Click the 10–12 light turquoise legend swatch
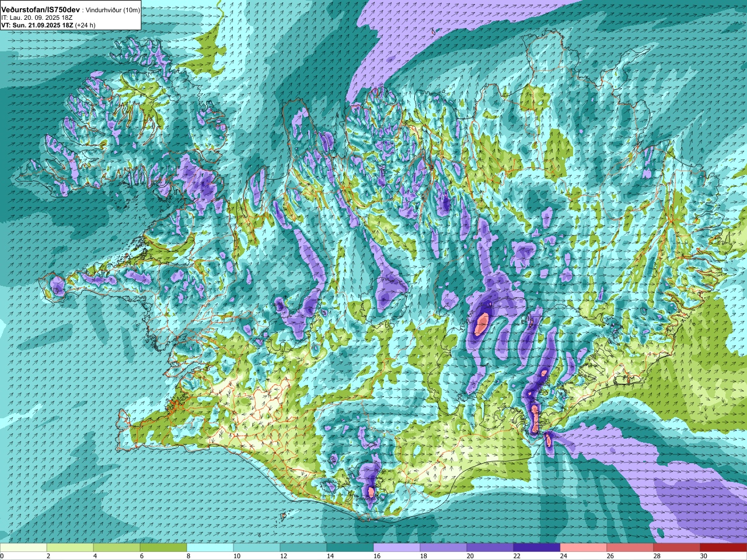Screen dimensions: 747x560 coord(257,548)
